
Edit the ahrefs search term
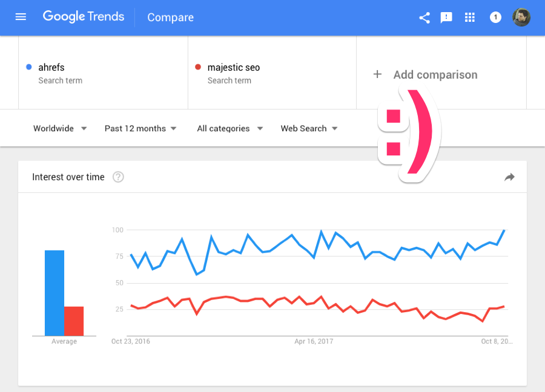[x=51, y=68]
